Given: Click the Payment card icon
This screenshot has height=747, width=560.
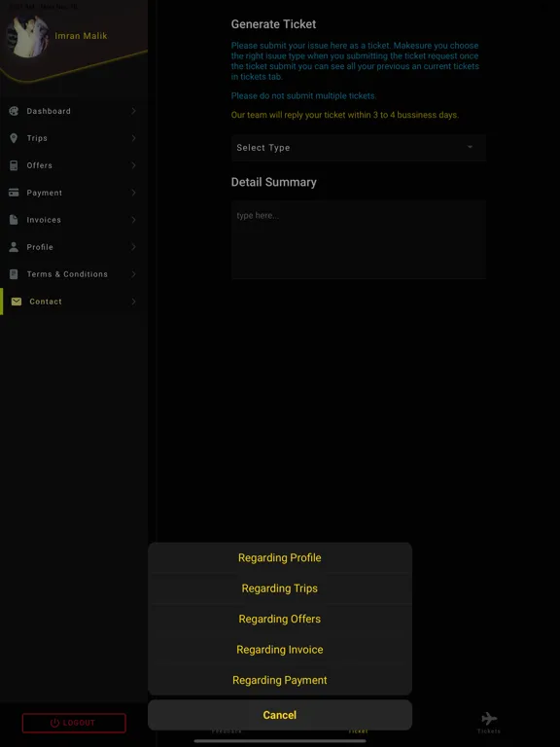Looking at the screenshot, I should (x=14, y=193).
